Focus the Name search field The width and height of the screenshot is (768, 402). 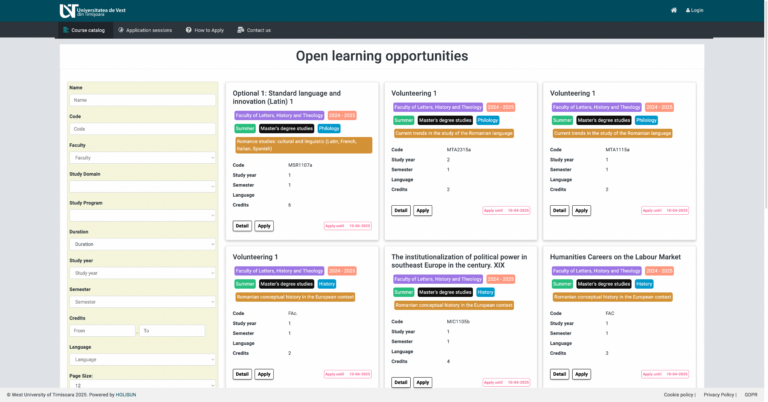coord(142,100)
